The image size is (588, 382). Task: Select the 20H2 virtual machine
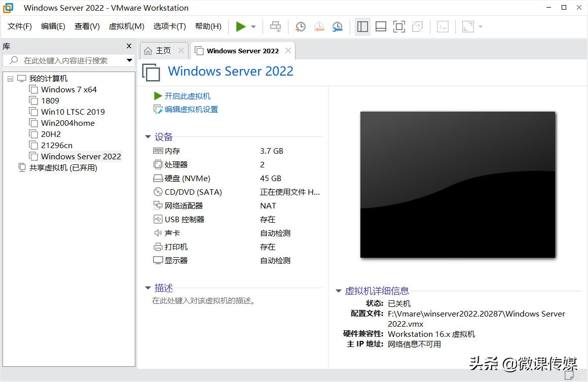[x=51, y=134]
